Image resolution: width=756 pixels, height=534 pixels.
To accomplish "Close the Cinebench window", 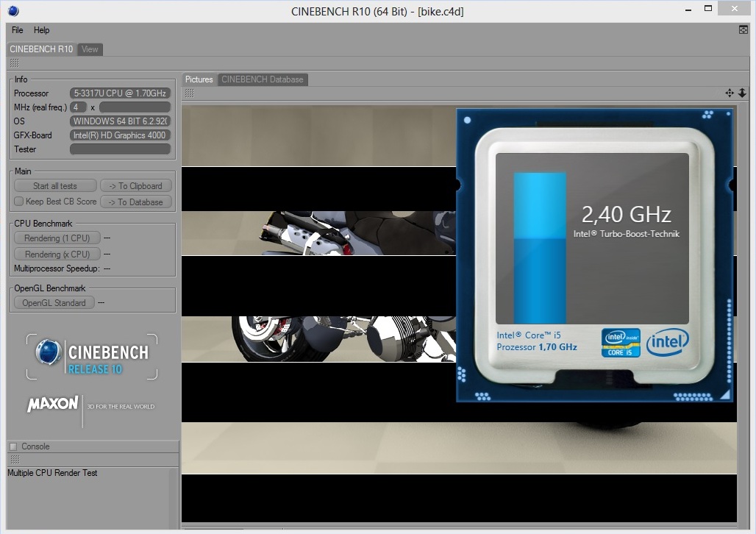I will click(x=734, y=8).
